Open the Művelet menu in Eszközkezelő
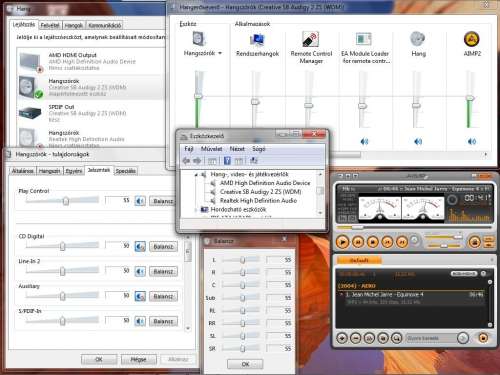 pos(211,149)
